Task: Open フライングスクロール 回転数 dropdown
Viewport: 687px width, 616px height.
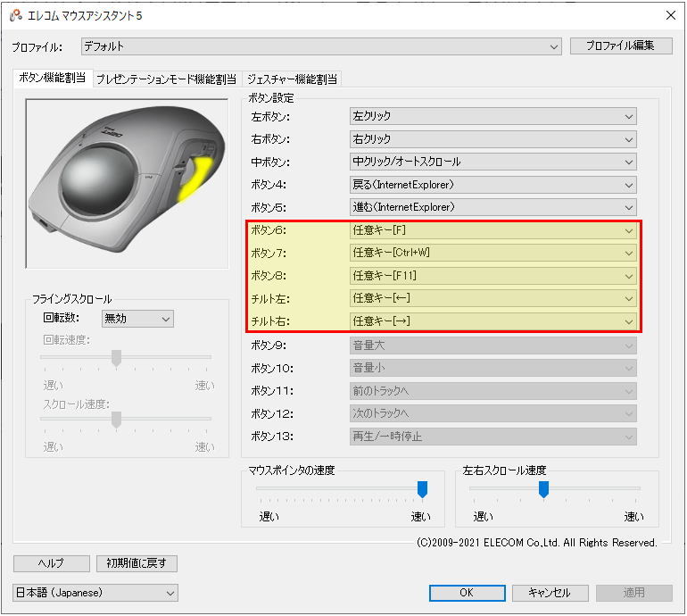Action: pos(137,319)
